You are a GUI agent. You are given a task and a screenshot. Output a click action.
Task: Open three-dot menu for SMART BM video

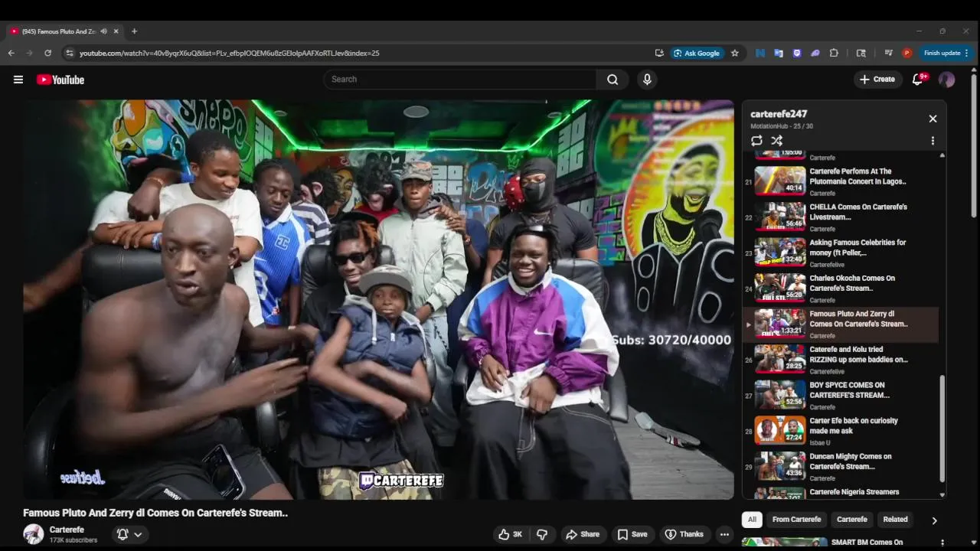(x=942, y=543)
